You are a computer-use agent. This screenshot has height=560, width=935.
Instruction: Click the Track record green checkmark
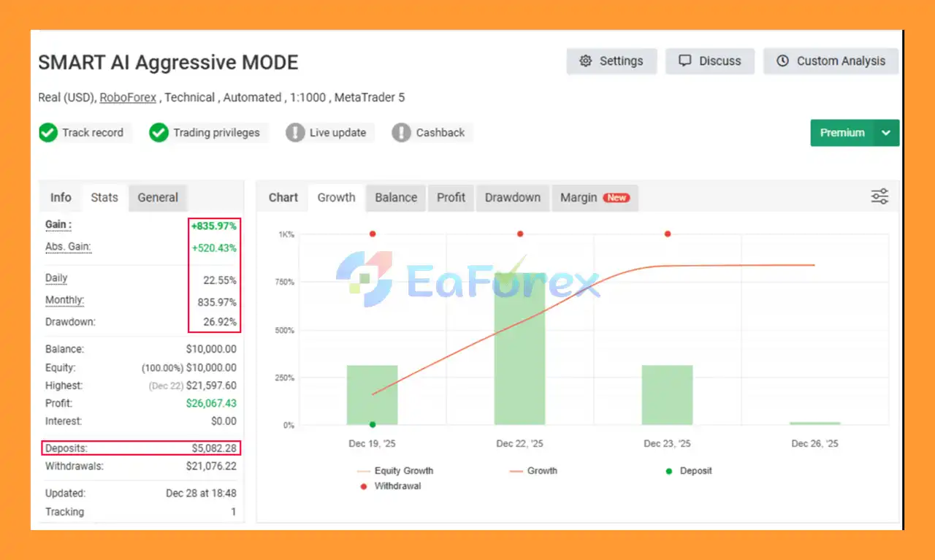48,133
